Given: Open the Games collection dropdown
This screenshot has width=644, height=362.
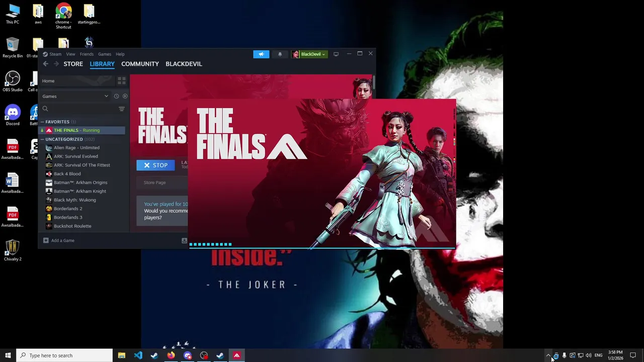Looking at the screenshot, I should click(75, 96).
